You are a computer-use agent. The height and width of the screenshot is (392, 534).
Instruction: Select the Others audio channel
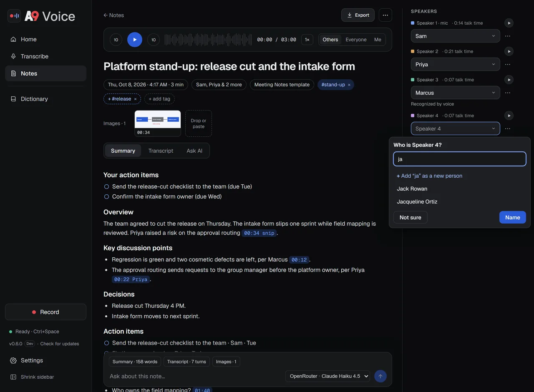coord(330,40)
